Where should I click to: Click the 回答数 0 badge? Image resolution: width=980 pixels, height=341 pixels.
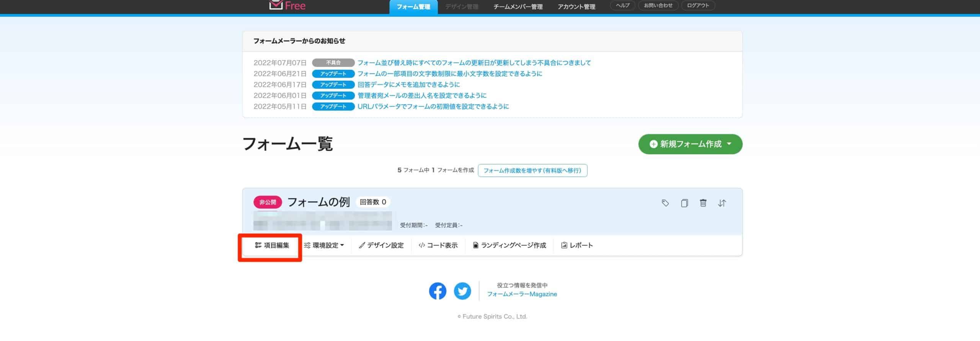[x=373, y=202]
